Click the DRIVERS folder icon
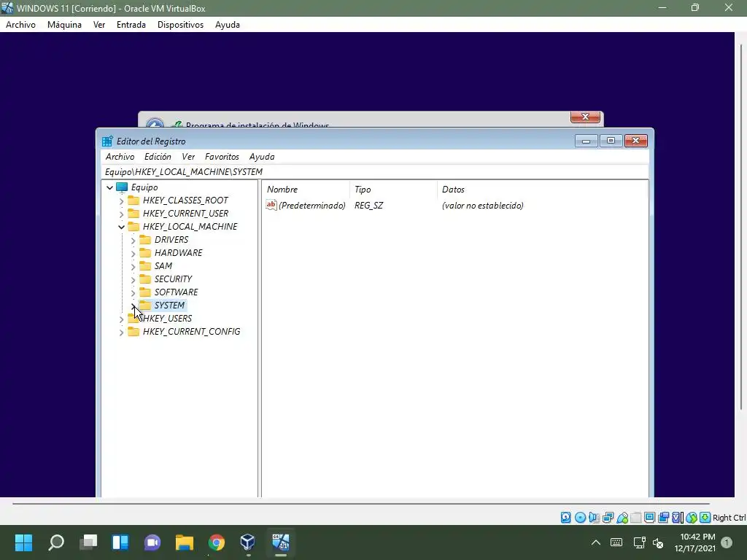Viewport: 747px width, 560px height. 145,239
